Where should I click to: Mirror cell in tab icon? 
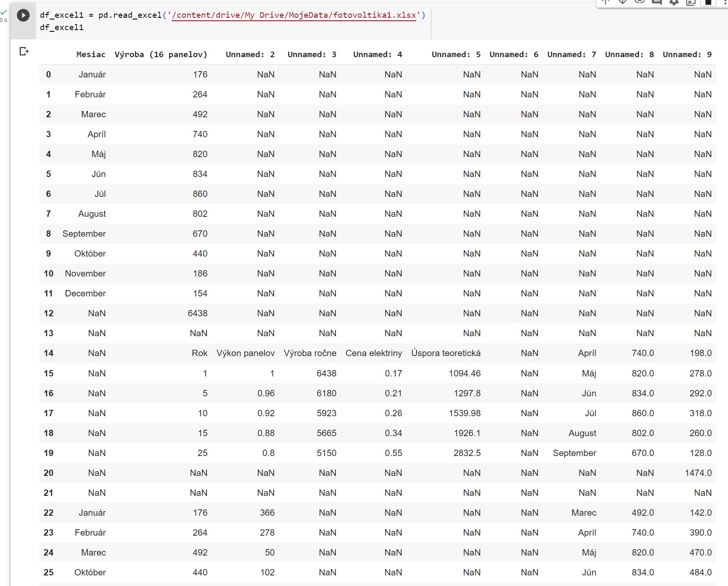tap(691, 2)
